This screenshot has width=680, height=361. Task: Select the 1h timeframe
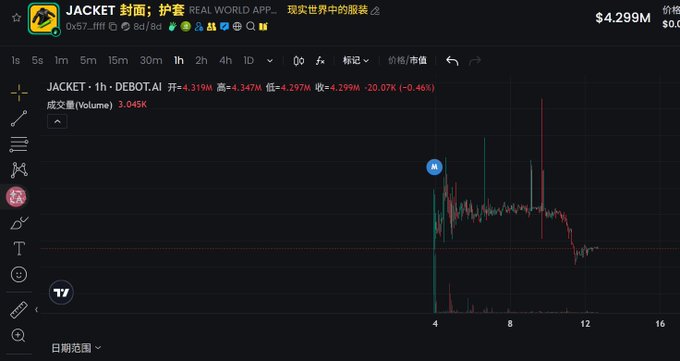[x=179, y=61]
